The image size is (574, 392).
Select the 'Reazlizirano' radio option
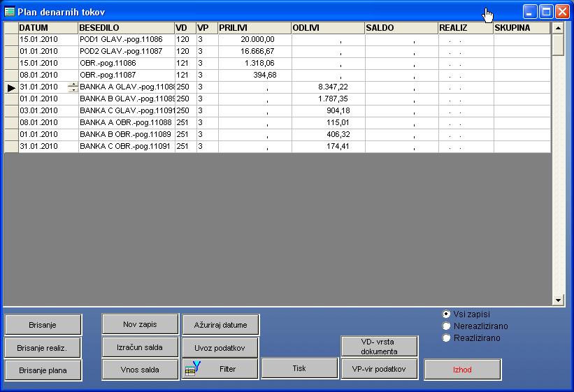[447, 337]
